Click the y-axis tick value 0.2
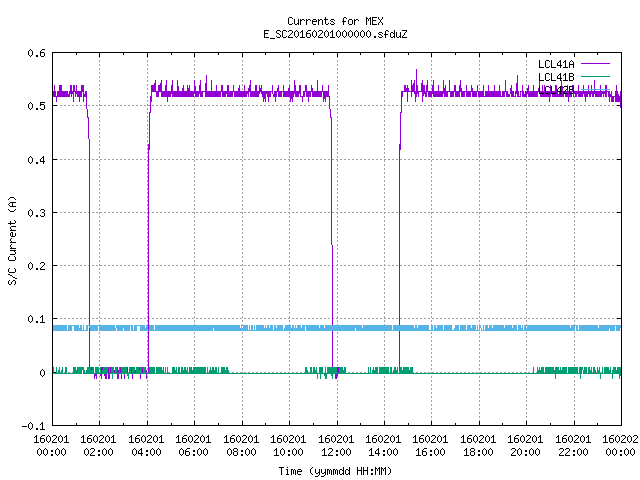Screen dimensions: 640x480 [36, 266]
